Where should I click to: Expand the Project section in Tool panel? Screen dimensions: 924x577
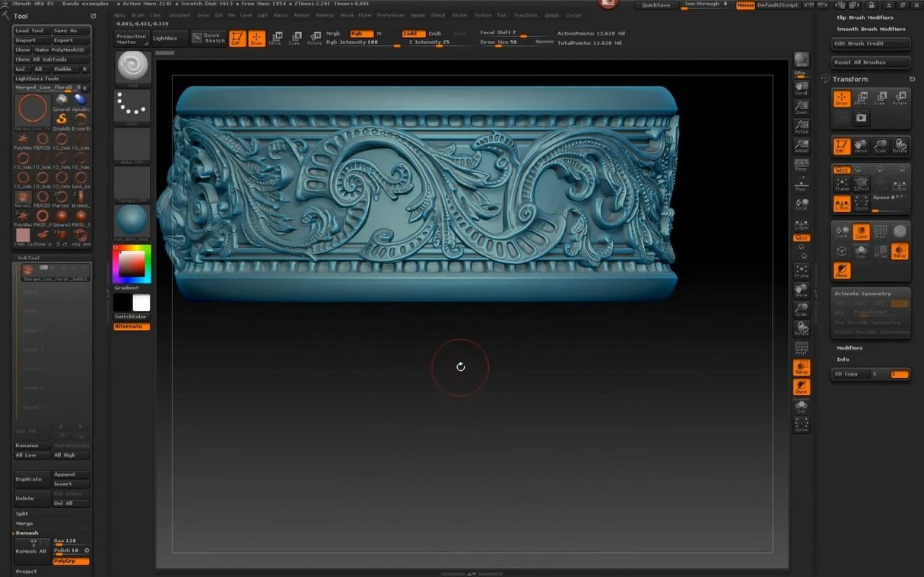coord(27,571)
